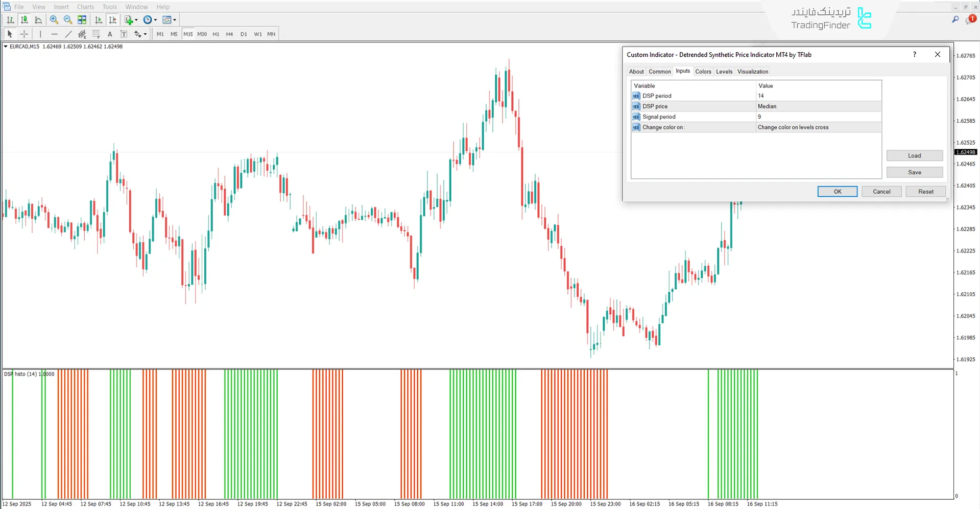Switch the chart to candlestick mode
This screenshot has width=980, height=509.
[24, 19]
